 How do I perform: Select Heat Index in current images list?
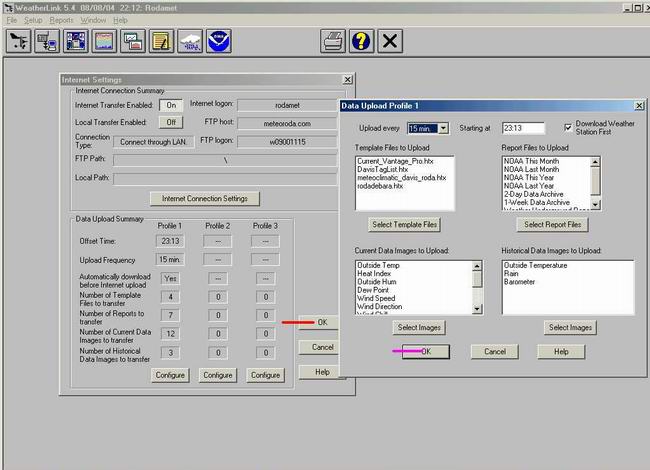tap(374, 274)
